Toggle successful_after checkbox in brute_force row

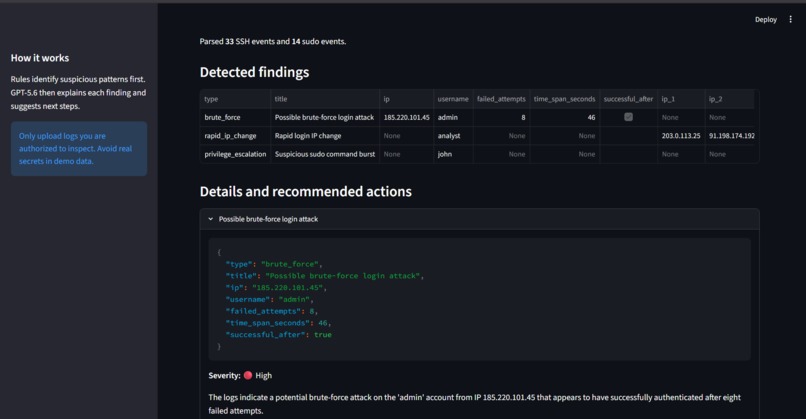coord(628,117)
